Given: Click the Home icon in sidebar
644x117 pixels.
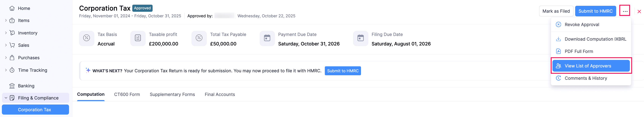Looking at the screenshot, I should click(x=12, y=8).
